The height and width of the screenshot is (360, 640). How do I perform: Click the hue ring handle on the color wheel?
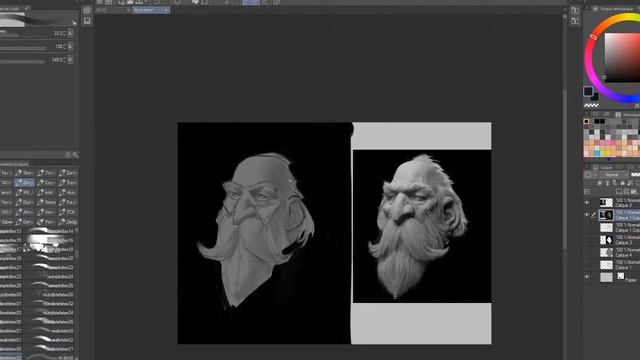(x=593, y=37)
